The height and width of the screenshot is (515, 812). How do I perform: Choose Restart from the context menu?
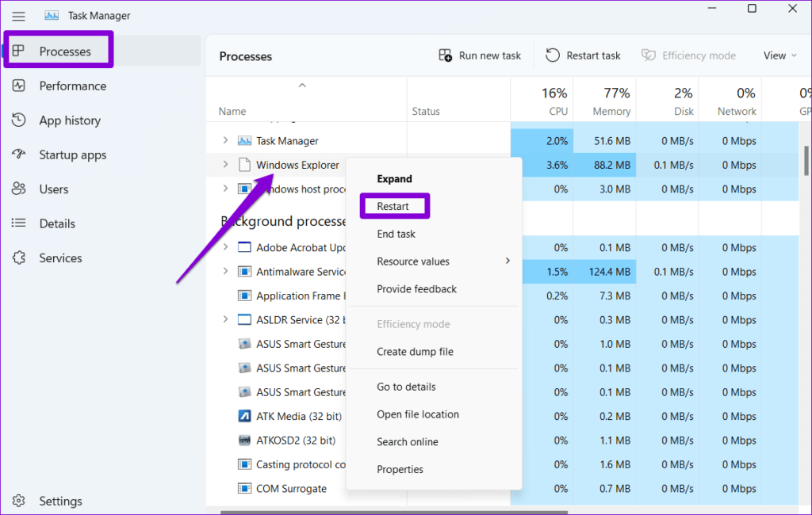pos(394,205)
